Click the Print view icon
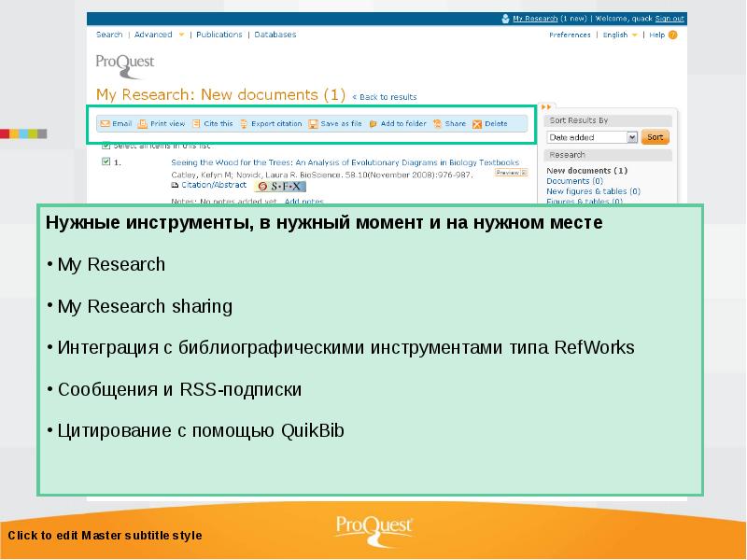This screenshot has height=560, width=747. [142, 123]
